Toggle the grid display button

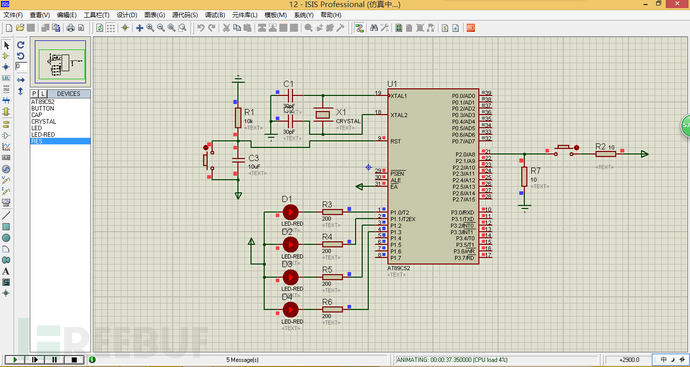[x=111, y=28]
